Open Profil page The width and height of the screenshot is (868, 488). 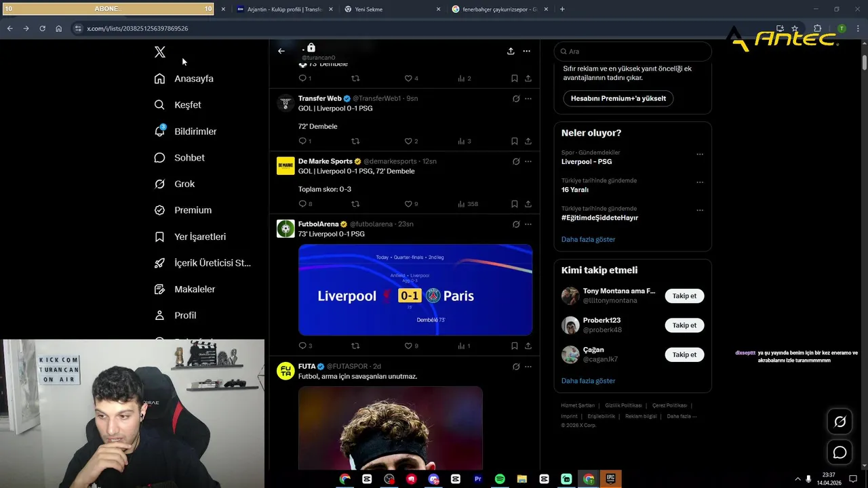coord(175,315)
